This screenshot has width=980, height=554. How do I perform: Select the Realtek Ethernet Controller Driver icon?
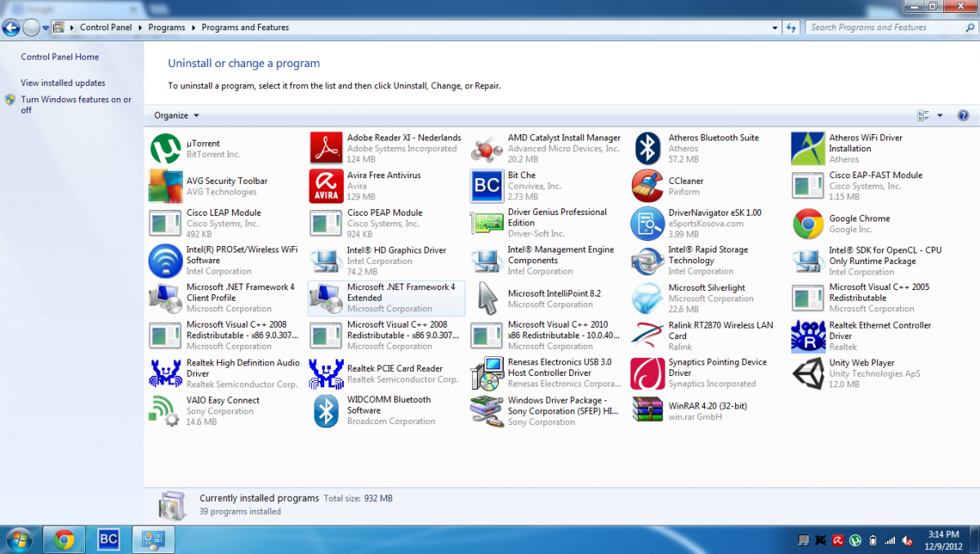(808, 336)
